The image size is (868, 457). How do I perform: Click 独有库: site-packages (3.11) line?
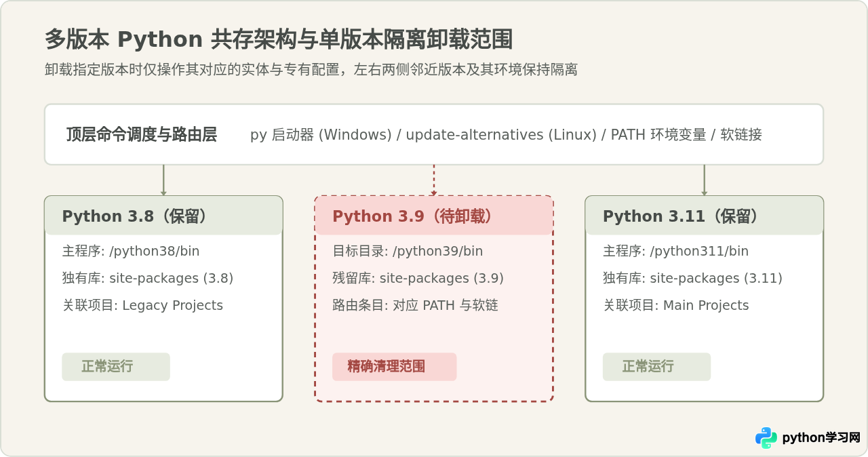[692, 279]
